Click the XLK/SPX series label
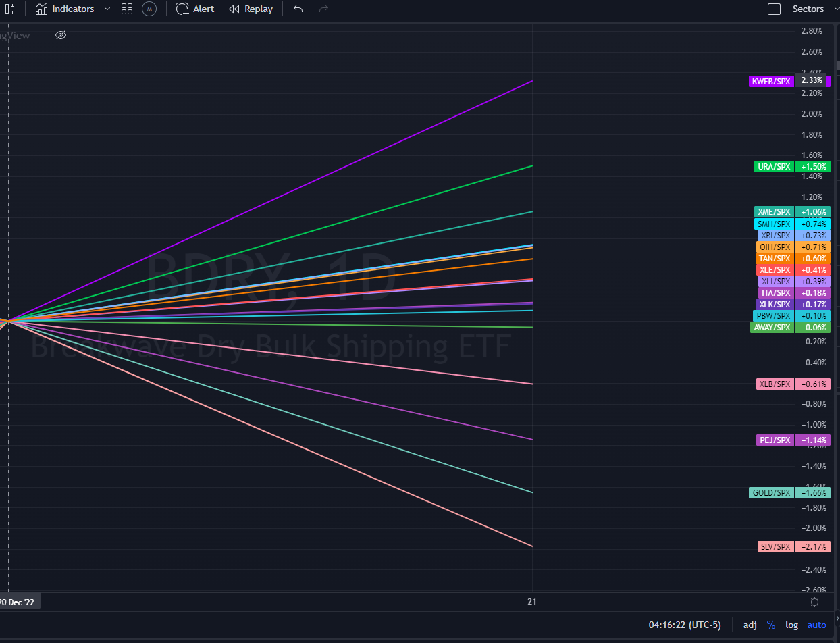Screen dimensions: 840x643 [774, 304]
